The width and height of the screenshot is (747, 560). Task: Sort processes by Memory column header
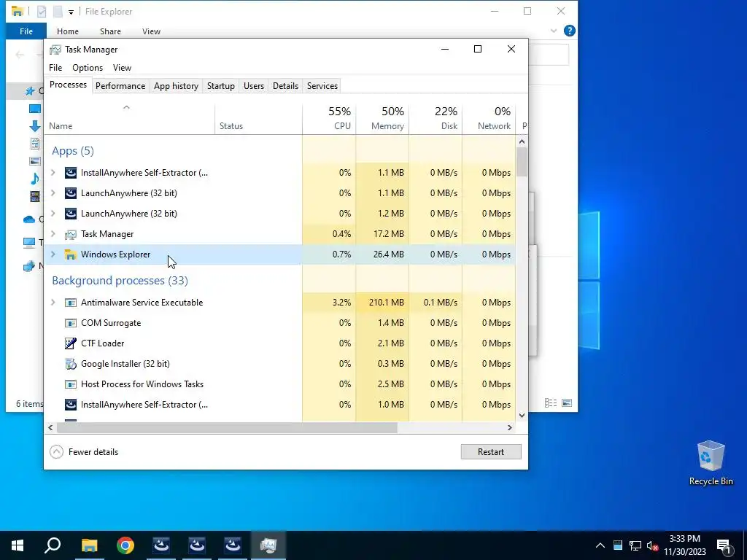tap(382, 119)
